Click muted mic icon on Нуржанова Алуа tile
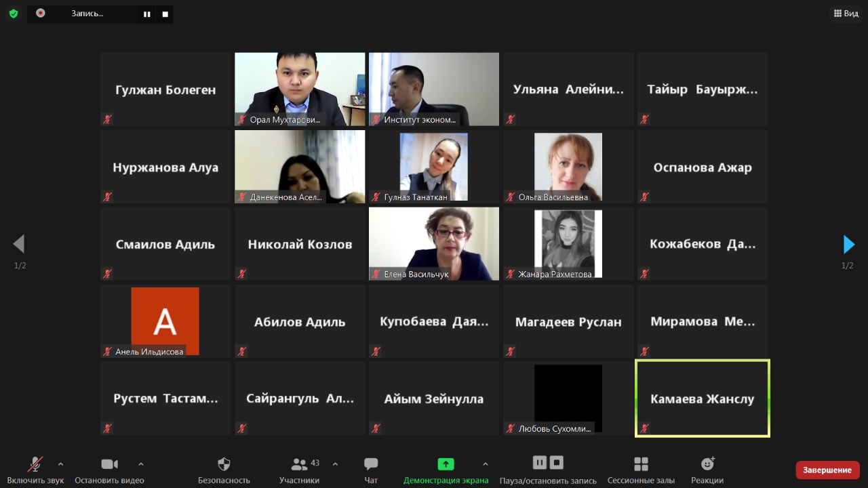The height and width of the screenshot is (488, 868). tap(107, 197)
